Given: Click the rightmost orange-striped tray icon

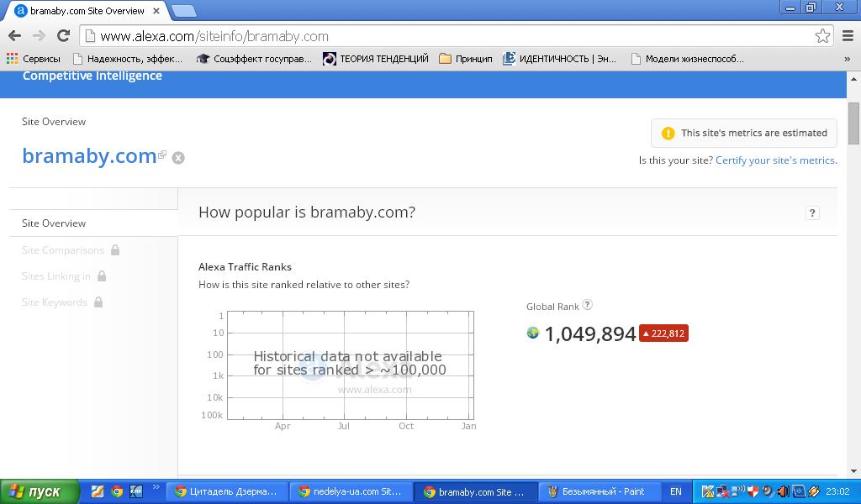Looking at the screenshot, I should (x=813, y=491).
